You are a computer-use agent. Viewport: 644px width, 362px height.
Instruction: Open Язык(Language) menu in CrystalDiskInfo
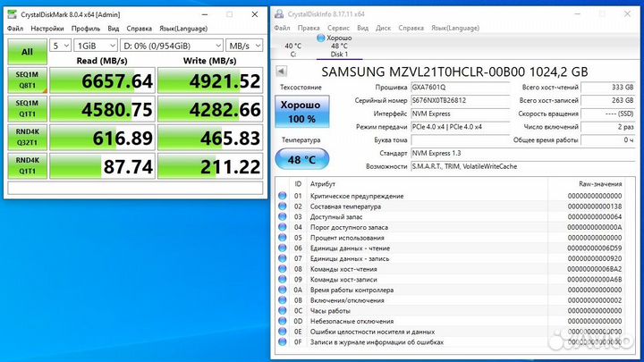(455, 28)
